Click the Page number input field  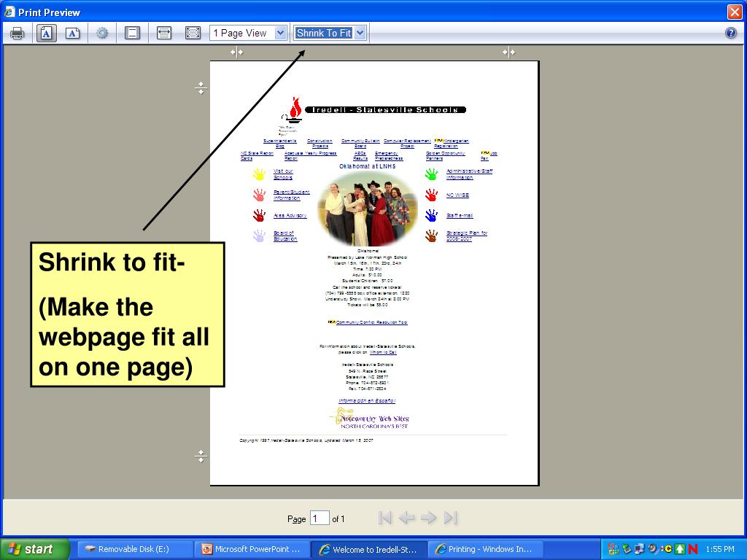click(320, 518)
